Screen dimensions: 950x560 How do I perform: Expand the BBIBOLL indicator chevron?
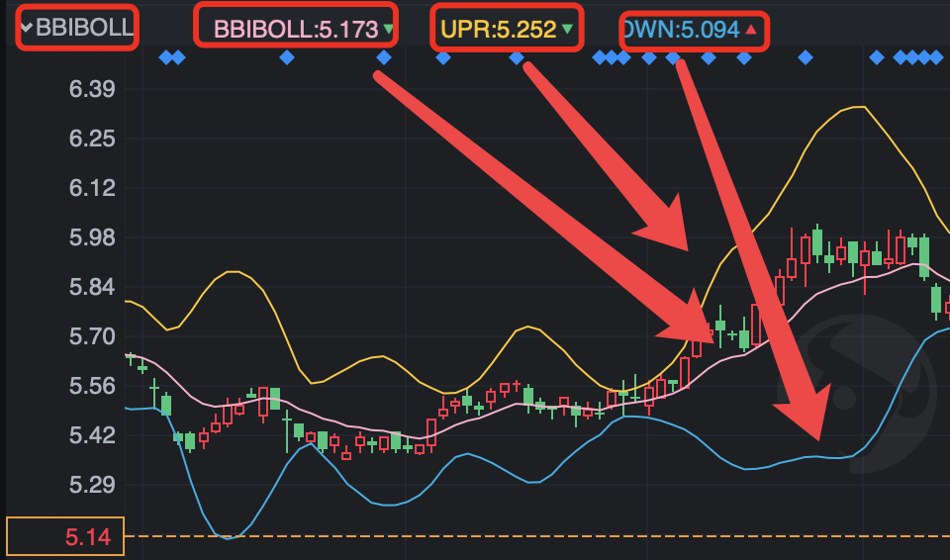click(x=26, y=28)
